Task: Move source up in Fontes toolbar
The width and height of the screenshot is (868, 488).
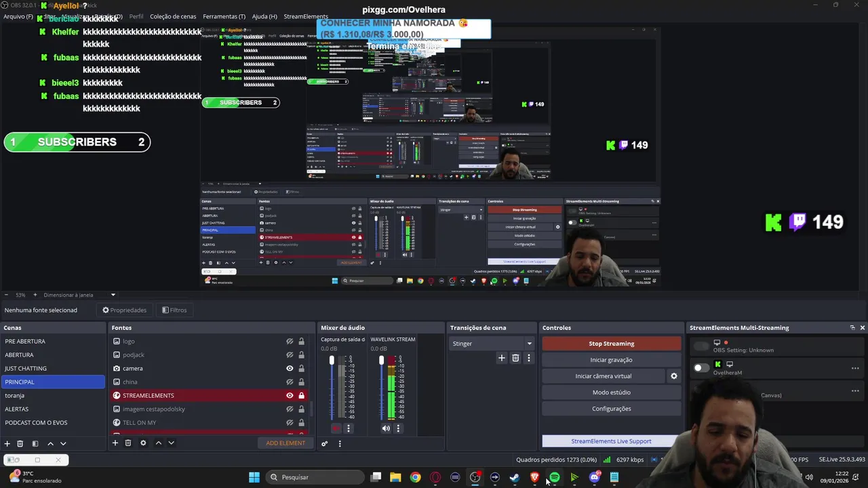Action: (x=158, y=443)
